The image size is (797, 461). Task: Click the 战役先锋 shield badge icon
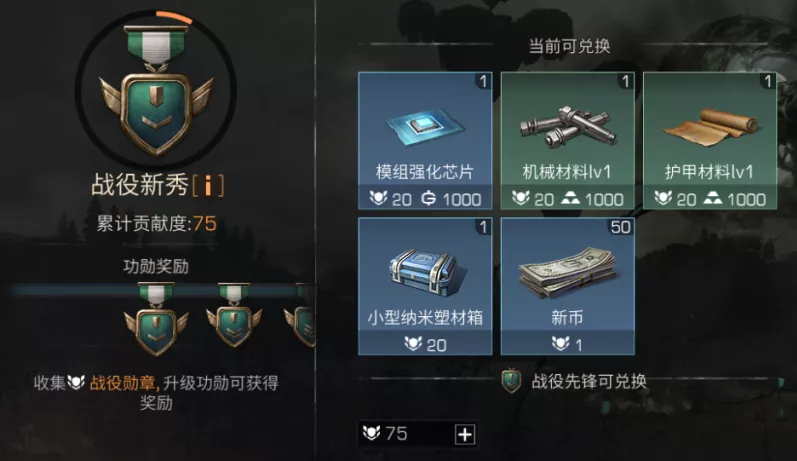(x=511, y=381)
